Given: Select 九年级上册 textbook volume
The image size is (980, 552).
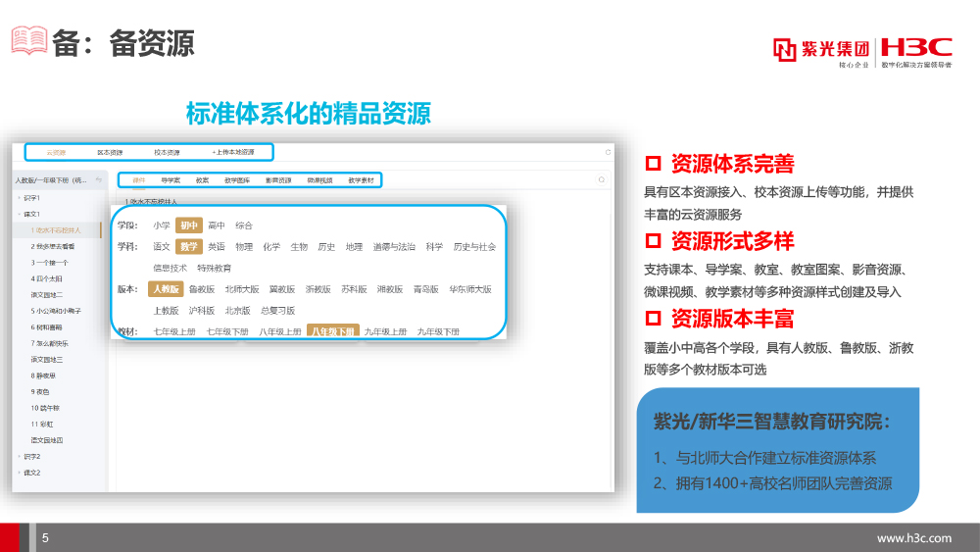Looking at the screenshot, I should (385, 331).
